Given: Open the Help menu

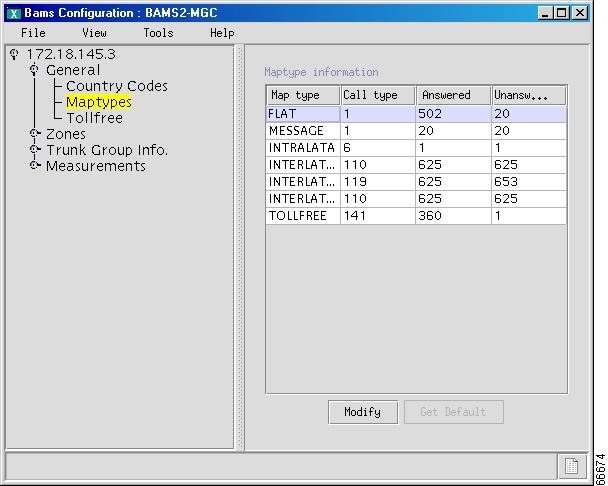Looking at the screenshot, I should 221,33.
